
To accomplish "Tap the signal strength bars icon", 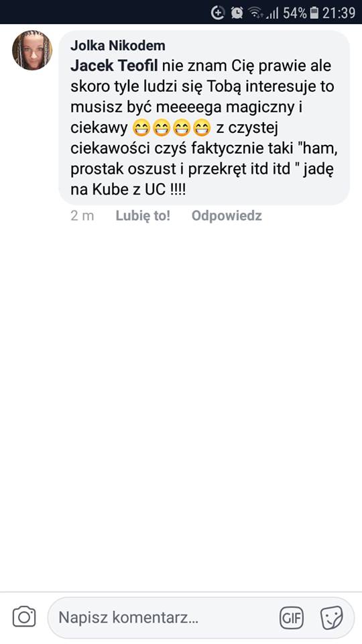I will pyautogui.click(x=272, y=13).
